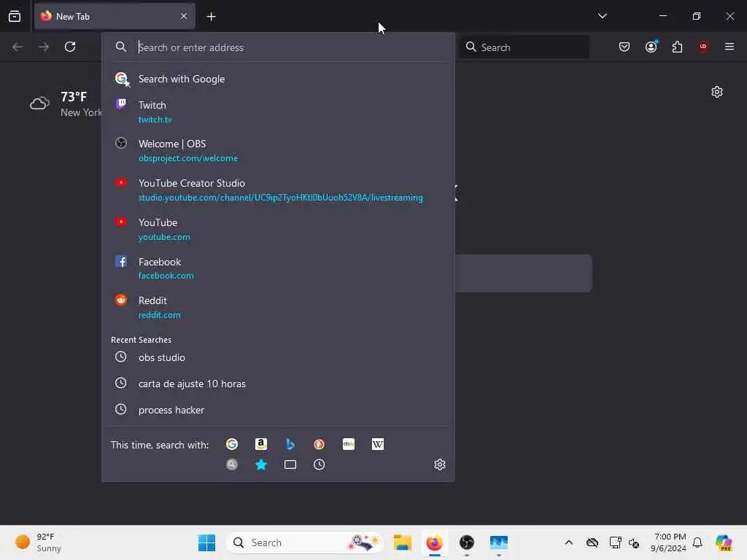Focus the Search or enter address field
747x560 pixels.
[278, 47]
